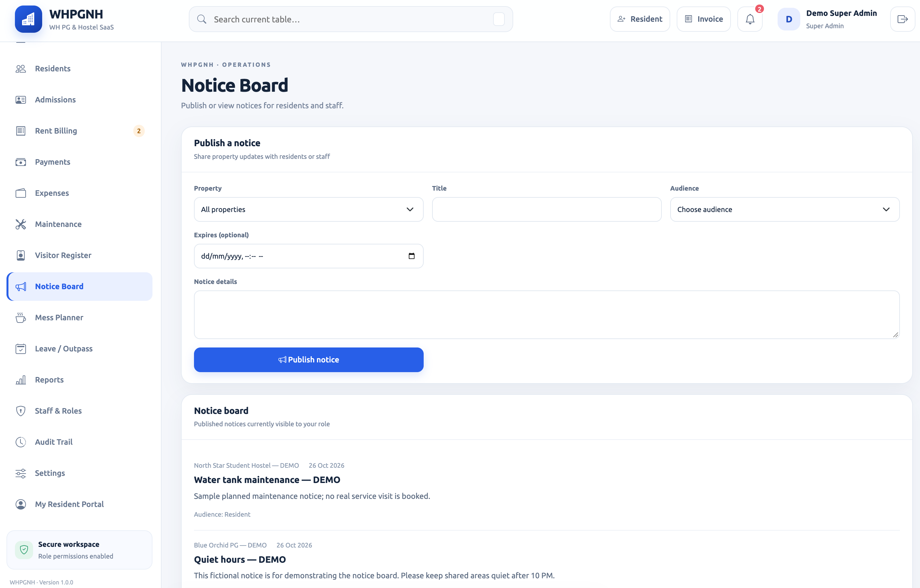The image size is (920, 588).
Task: Click 'Audience: Resident' text
Action: point(222,514)
